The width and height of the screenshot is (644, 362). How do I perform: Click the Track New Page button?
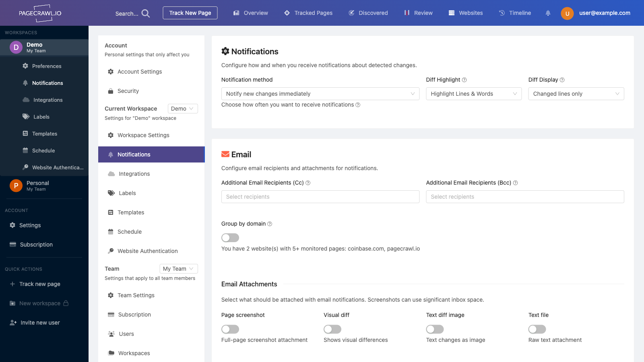[190, 12]
